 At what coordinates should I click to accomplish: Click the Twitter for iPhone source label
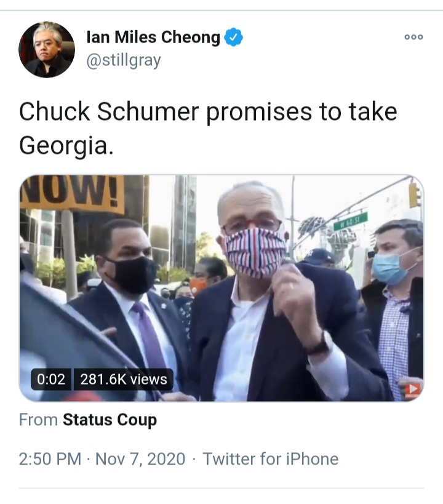pos(270,459)
